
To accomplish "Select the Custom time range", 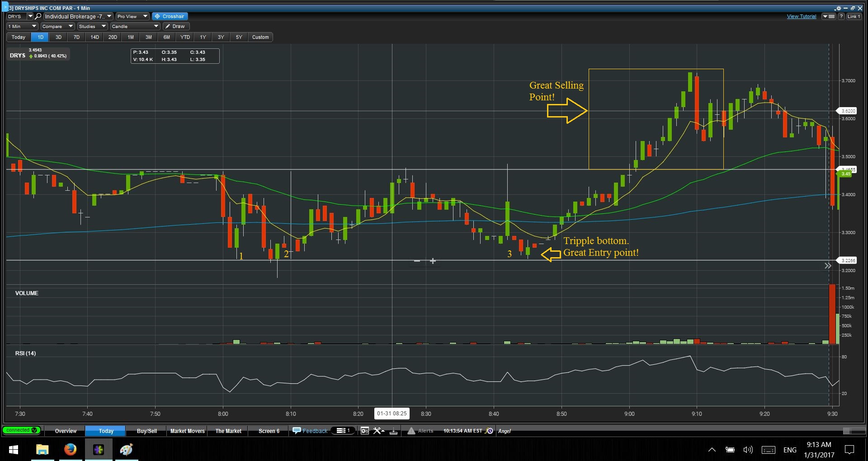I will (260, 37).
